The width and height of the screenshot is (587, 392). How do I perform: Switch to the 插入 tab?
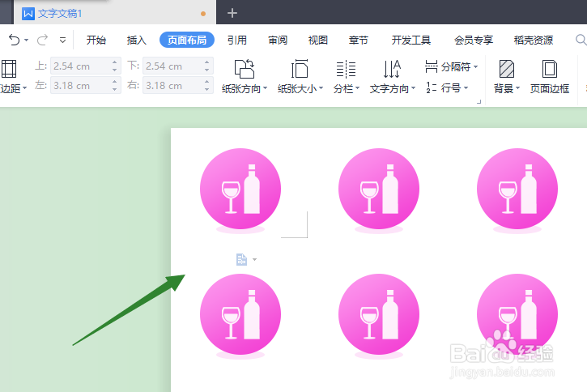tap(137, 40)
